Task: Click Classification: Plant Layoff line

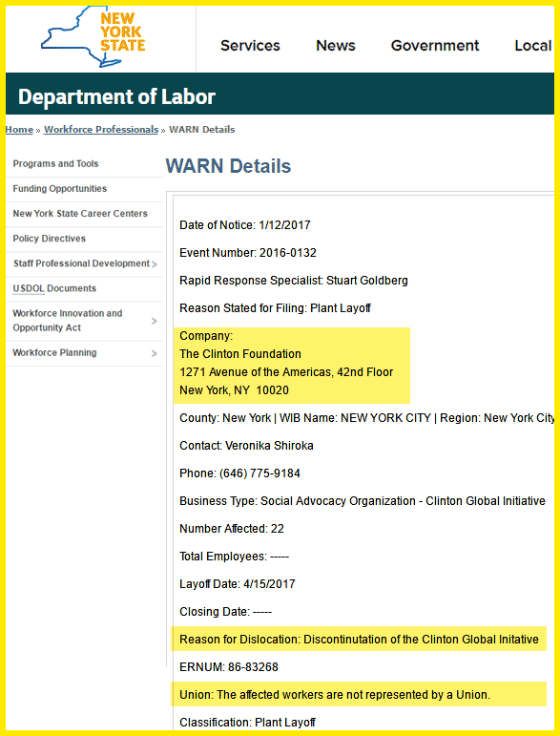Action: (247, 723)
